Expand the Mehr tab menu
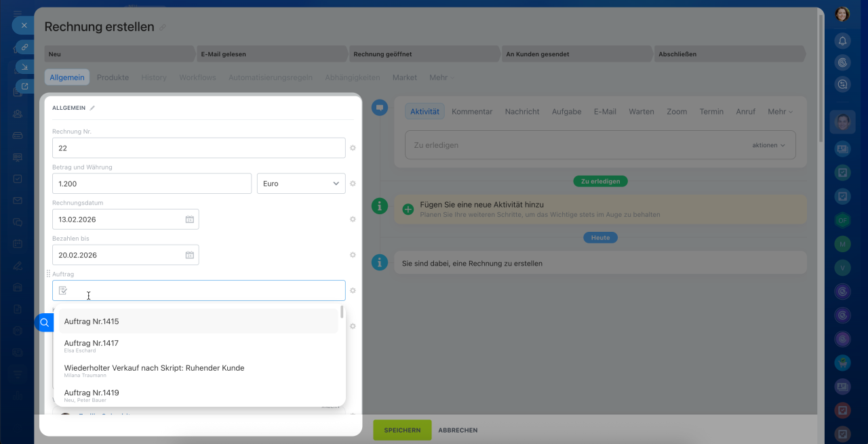This screenshot has height=444, width=868. (441, 78)
